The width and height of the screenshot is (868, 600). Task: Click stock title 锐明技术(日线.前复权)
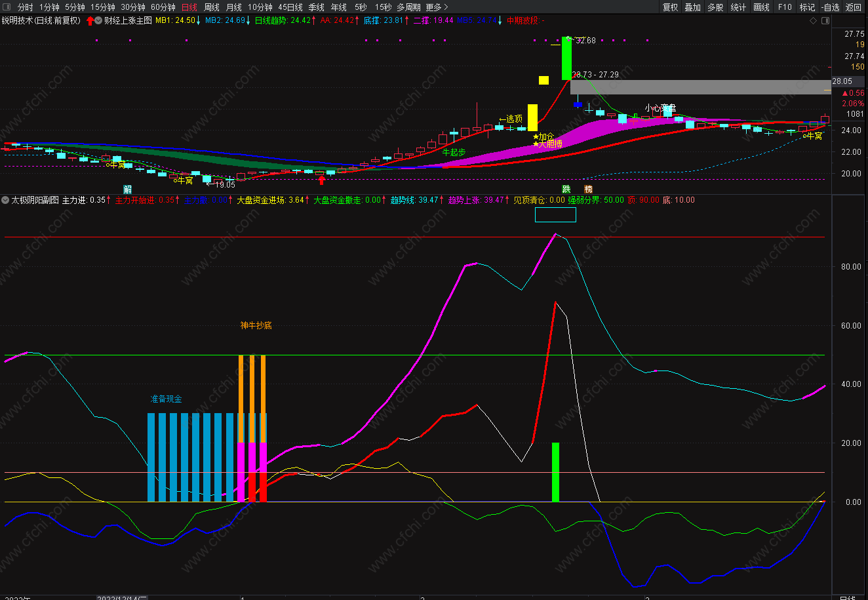(x=41, y=21)
